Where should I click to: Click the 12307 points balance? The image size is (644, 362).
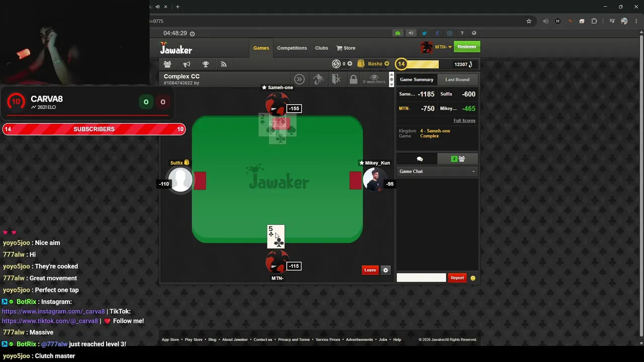click(x=463, y=64)
